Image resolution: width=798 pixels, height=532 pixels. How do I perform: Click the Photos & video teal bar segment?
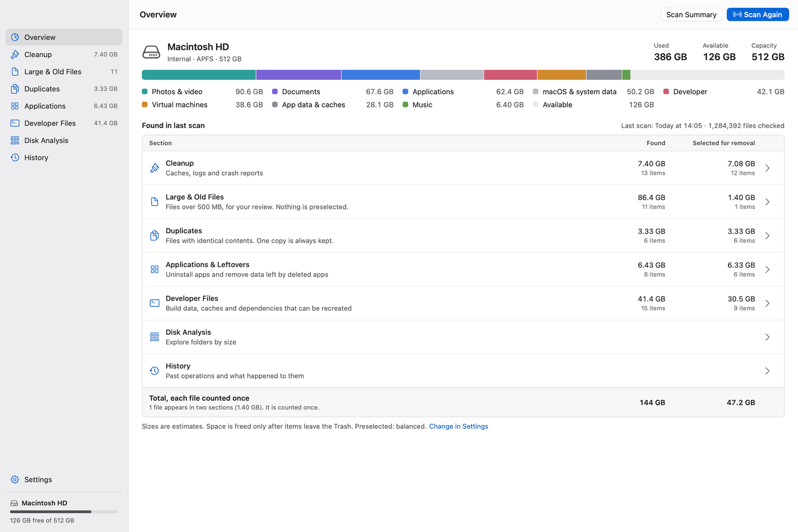pyautogui.click(x=199, y=75)
